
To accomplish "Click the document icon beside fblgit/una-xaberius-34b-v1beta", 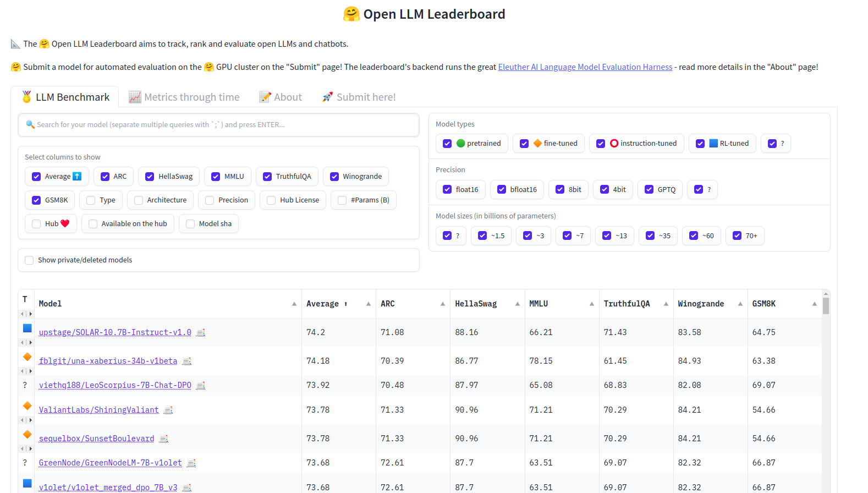I will tap(187, 361).
